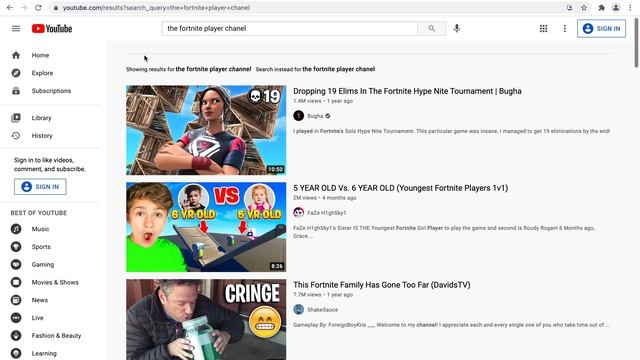Click the Subscriptions sidebar icon
This screenshot has width=640, height=360.
[16, 91]
